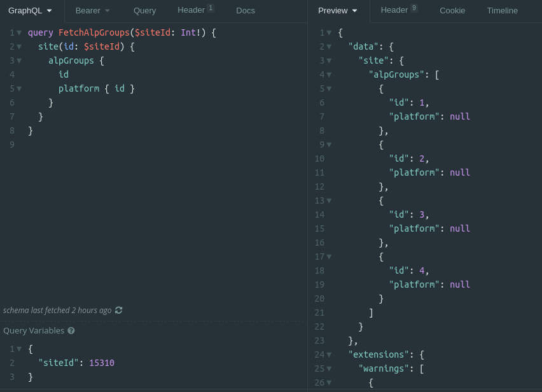This screenshot has width=542, height=392.
Task: Open the GraphQL body type dropdown
Action: pyautogui.click(x=30, y=11)
